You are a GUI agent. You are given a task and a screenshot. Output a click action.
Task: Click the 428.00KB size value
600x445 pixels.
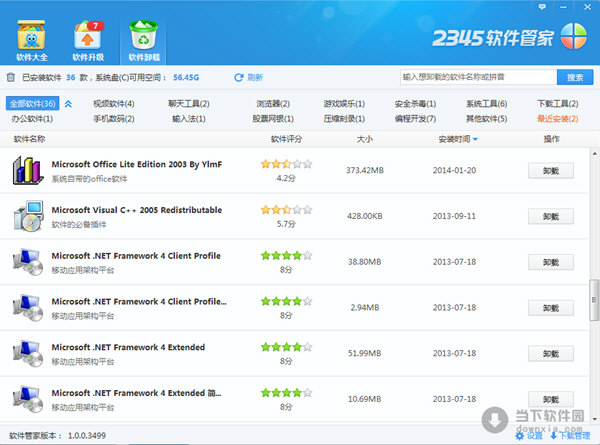(365, 216)
